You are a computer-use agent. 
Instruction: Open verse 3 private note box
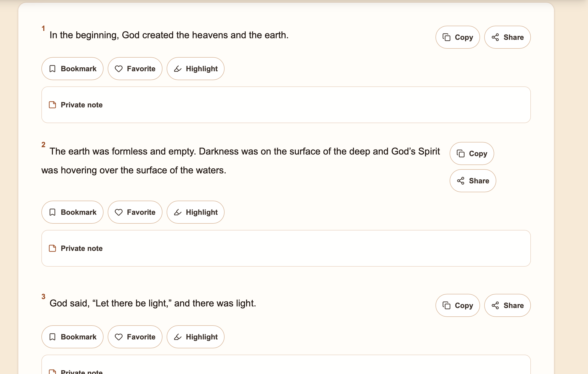click(x=286, y=365)
